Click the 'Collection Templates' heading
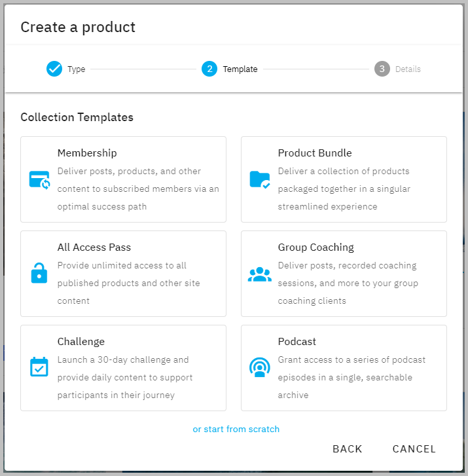 [x=77, y=117]
